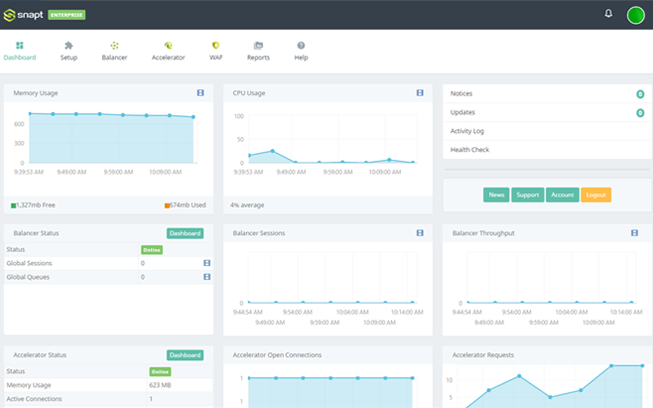Image resolution: width=653 pixels, height=408 pixels.
Task: Open Balancer Status Dashboard button
Action: (x=185, y=233)
